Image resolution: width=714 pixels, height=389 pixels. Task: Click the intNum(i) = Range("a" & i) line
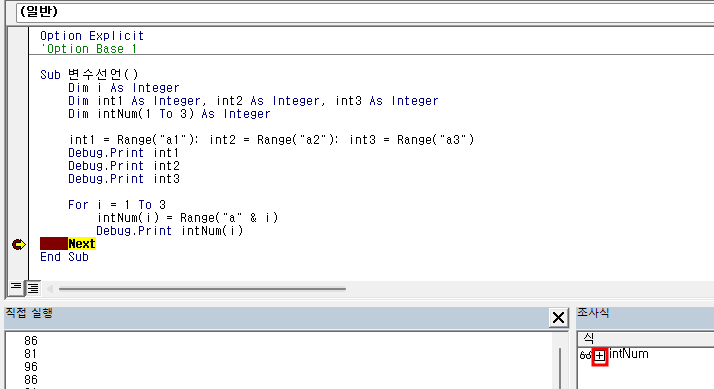tap(187, 218)
